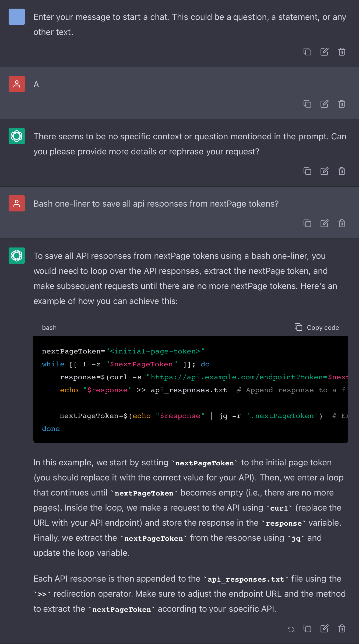This screenshot has height=644, width=359.
Task: Delete the "no specific context" assistant reply
Action: (x=342, y=171)
